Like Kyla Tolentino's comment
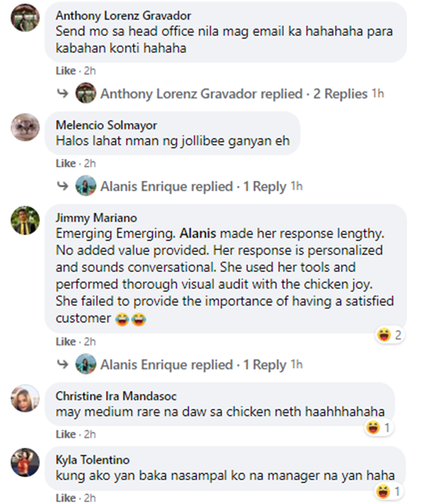The width and height of the screenshot is (444, 504). [x=66, y=497]
